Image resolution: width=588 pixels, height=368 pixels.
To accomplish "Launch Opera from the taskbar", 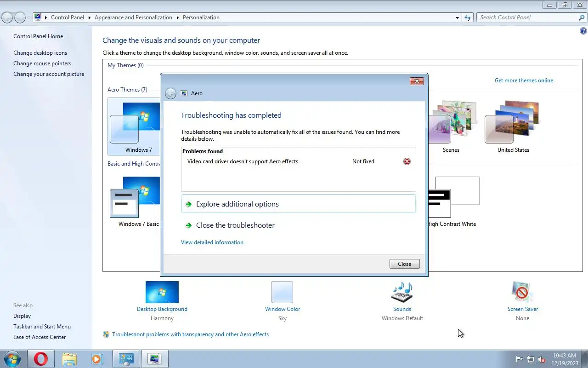I will point(40,359).
